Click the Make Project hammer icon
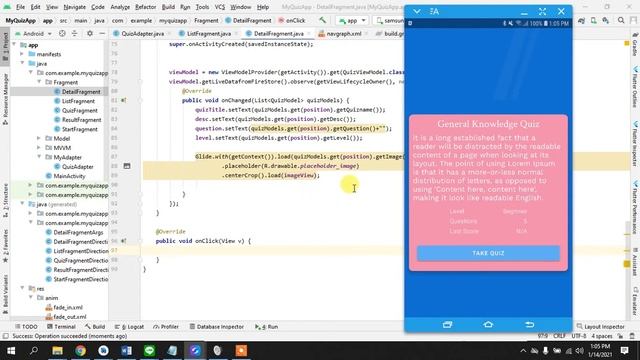Image resolution: width=640 pixels, height=360 pixels. pyautogui.click(x=322, y=20)
